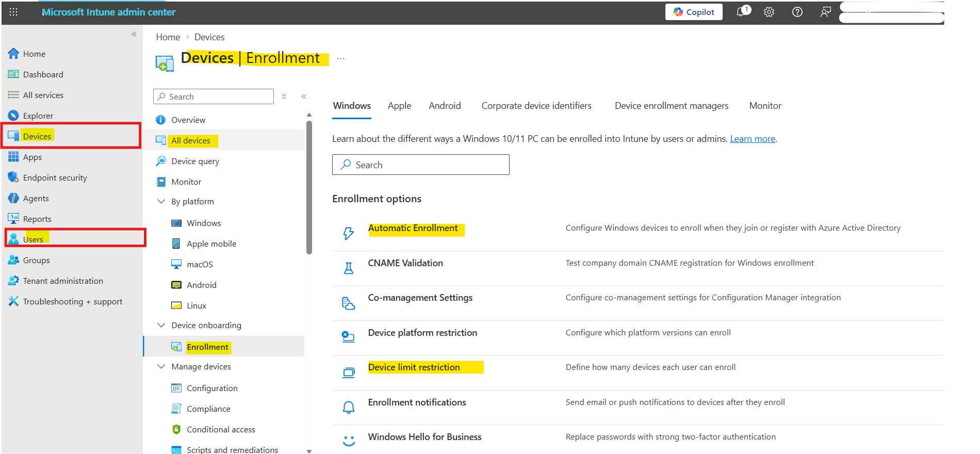Open the more options ellipsis beside Enrollment title
The height and width of the screenshot is (454, 980).
[340, 58]
